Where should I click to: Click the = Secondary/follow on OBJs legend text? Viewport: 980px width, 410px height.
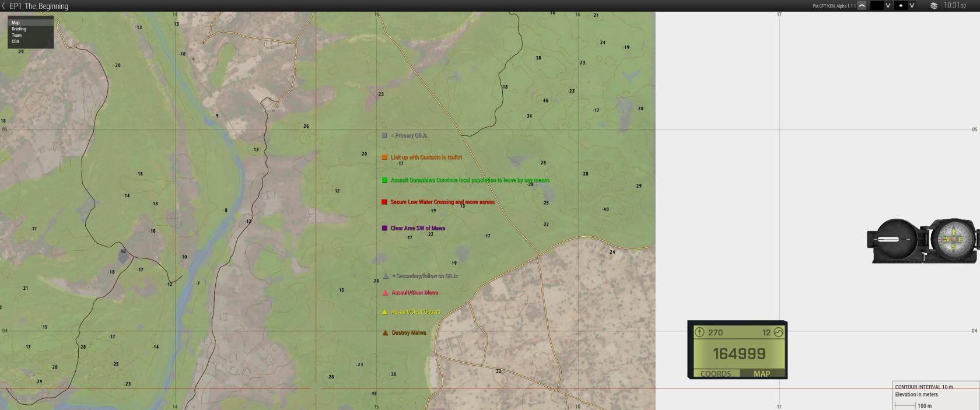tap(425, 276)
